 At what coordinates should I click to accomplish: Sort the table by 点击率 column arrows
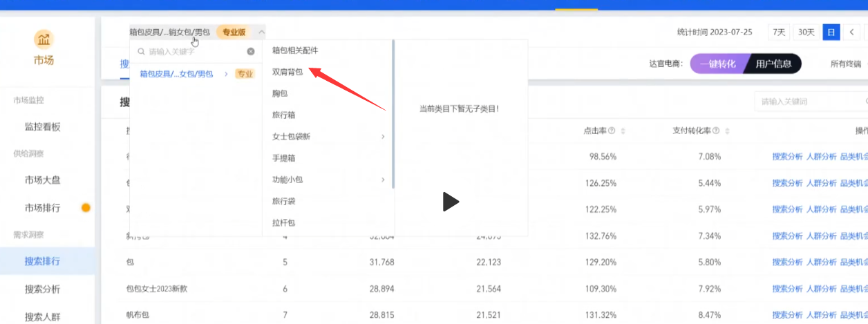point(623,131)
